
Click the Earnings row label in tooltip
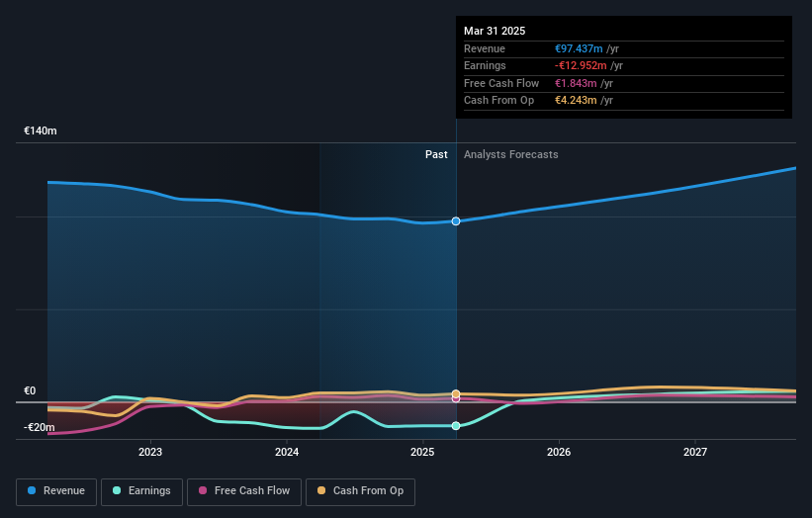point(485,65)
